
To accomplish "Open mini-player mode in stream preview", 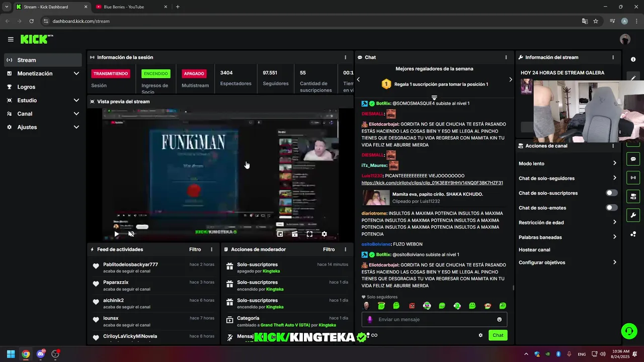I will (x=280, y=234).
